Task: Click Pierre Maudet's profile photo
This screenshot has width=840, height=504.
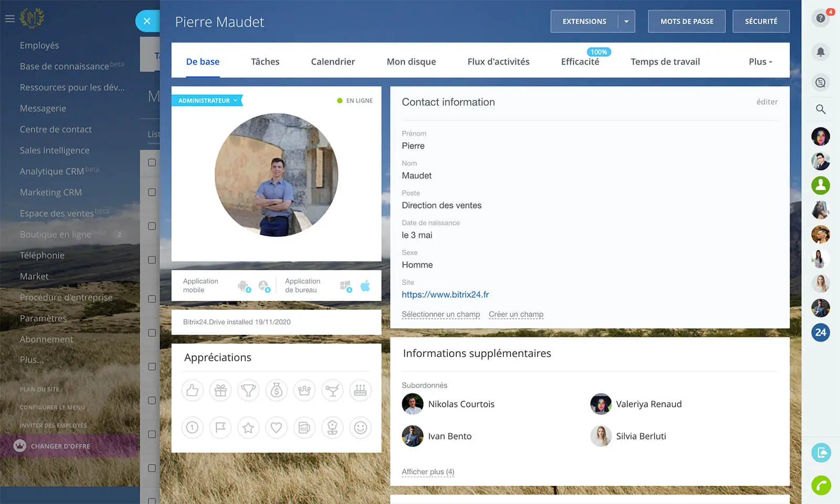Action: pos(276,175)
